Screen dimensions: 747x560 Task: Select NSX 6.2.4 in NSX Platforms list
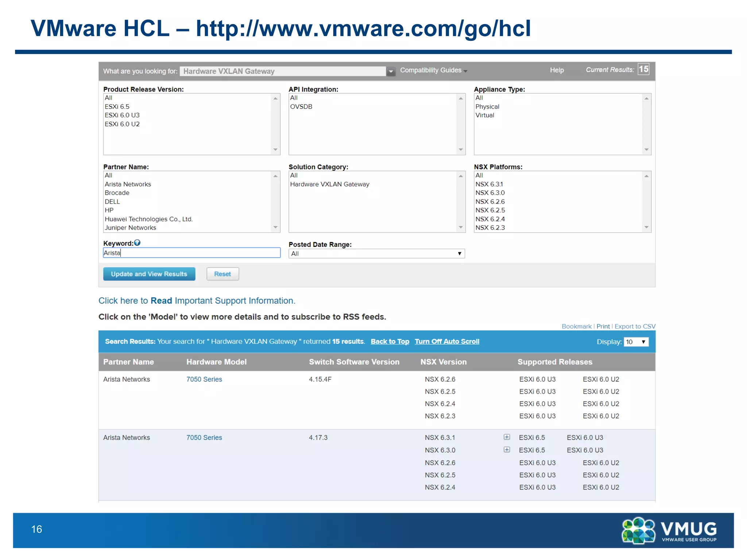click(x=490, y=219)
